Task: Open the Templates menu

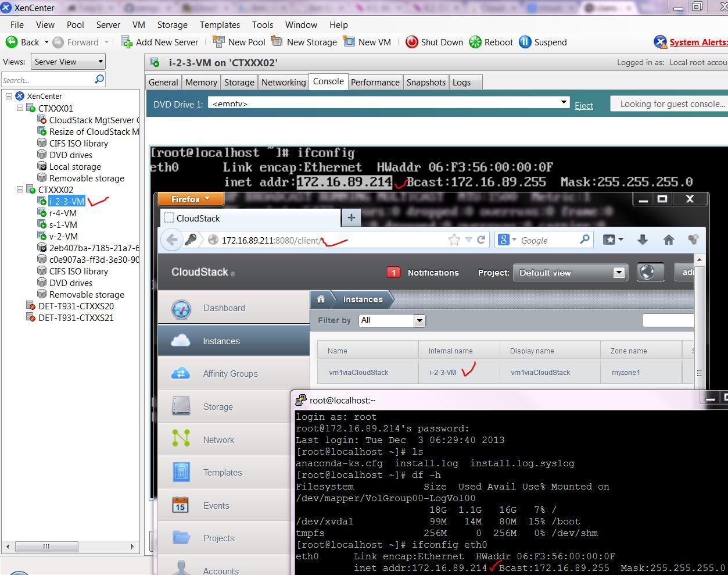Action: 220,24
